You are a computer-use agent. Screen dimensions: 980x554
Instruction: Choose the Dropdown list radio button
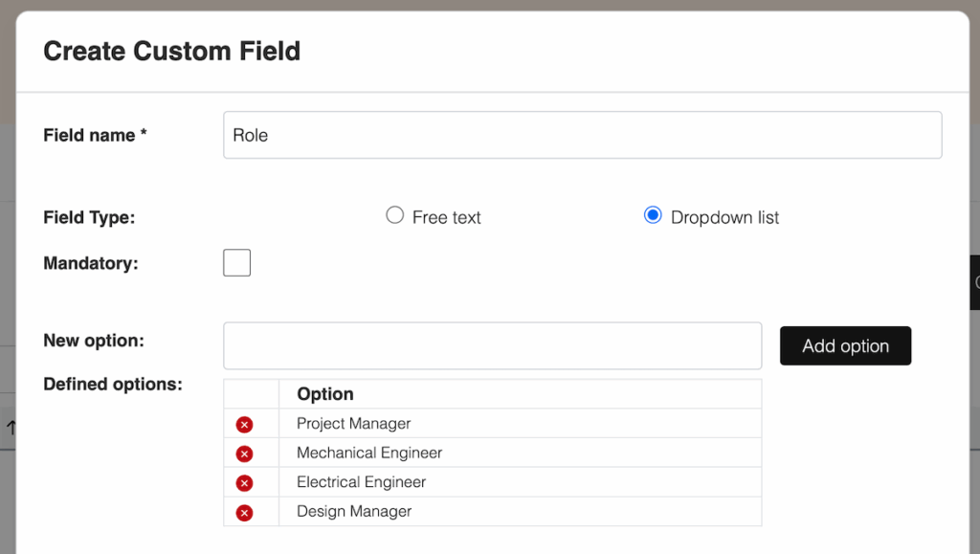pos(653,215)
